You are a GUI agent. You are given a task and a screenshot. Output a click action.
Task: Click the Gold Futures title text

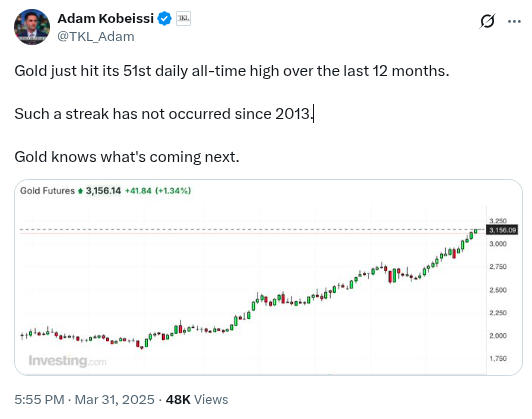coord(47,191)
